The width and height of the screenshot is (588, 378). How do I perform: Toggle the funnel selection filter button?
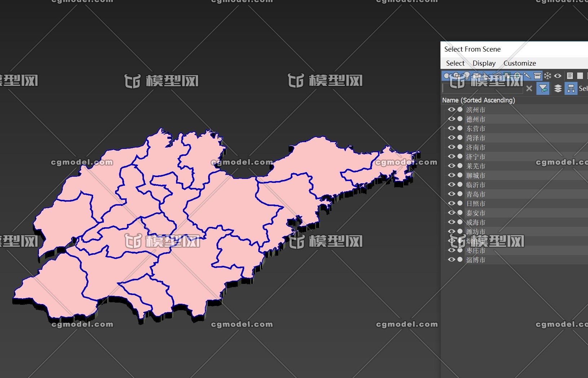click(543, 88)
